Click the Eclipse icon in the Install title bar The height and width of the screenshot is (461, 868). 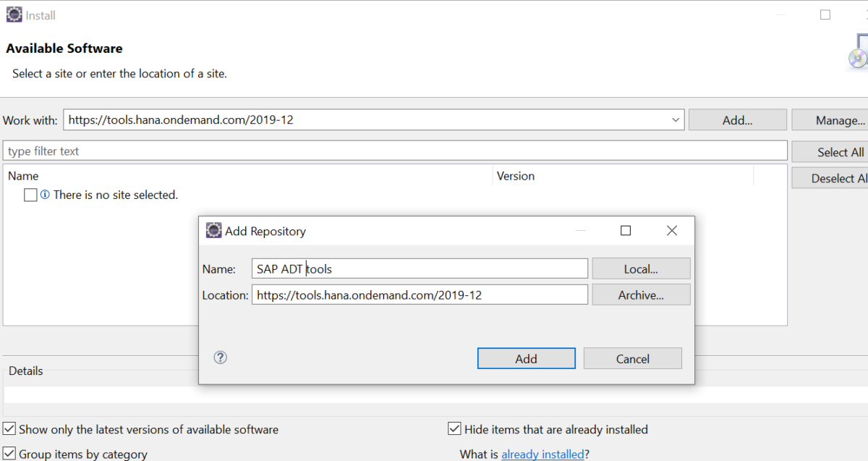point(14,14)
